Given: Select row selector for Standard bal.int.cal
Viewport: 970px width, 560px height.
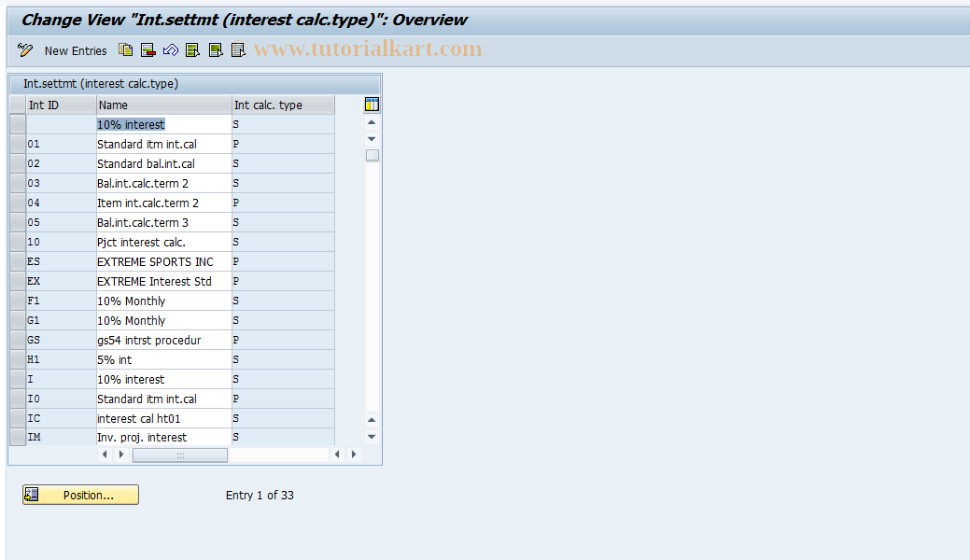Looking at the screenshot, I should [x=18, y=164].
